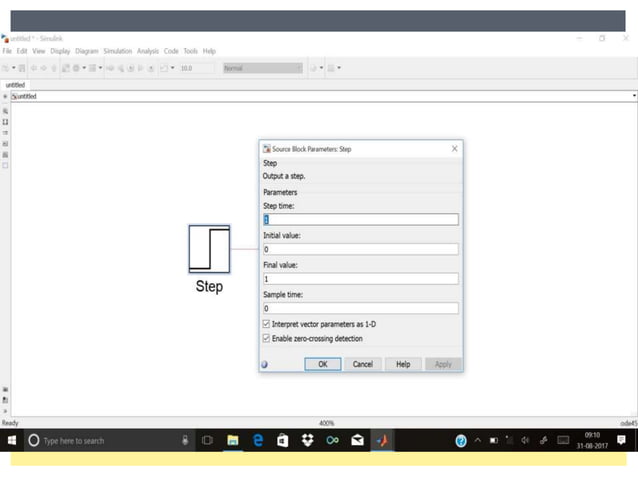The width and height of the screenshot is (638, 478).
Task: Open the Edit menu
Action: [22, 51]
